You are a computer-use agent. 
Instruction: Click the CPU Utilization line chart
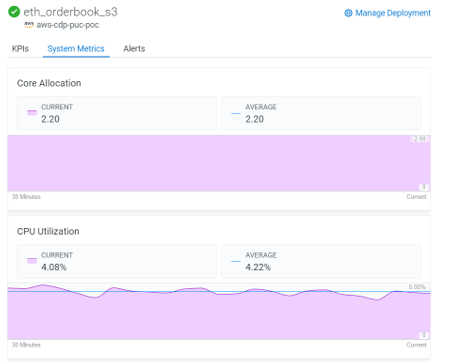(219, 311)
